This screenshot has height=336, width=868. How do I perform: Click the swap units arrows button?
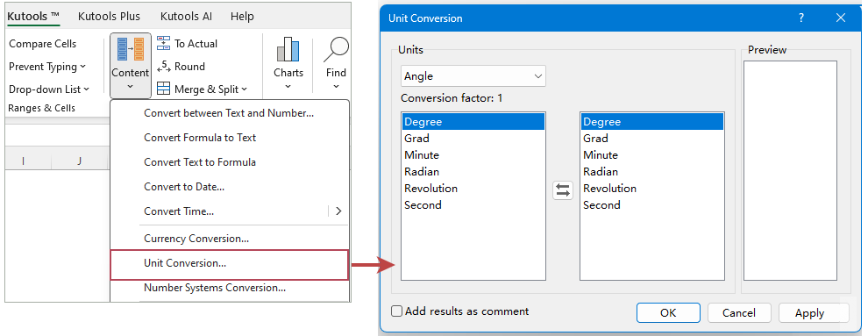pos(563,190)
